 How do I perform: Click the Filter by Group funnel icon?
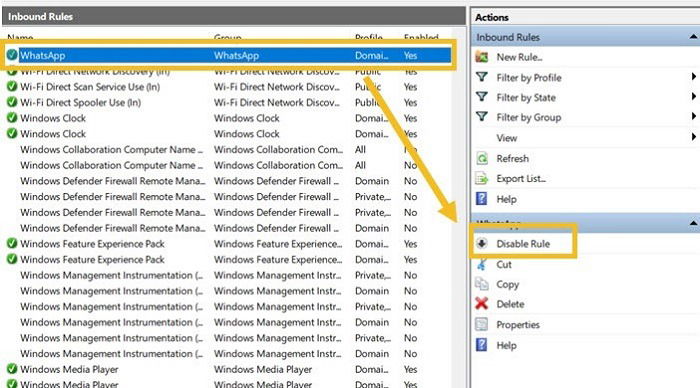(x=482, y=117)
